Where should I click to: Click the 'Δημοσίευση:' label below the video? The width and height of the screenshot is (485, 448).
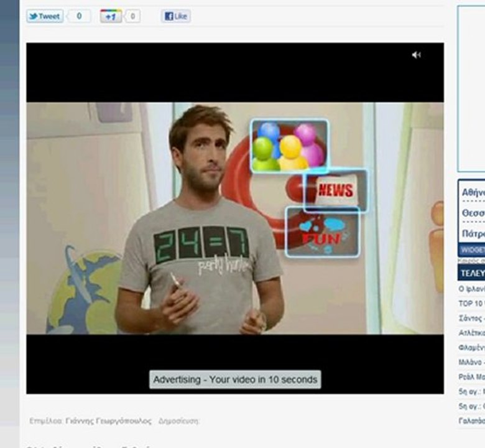[x=179, y=421]
